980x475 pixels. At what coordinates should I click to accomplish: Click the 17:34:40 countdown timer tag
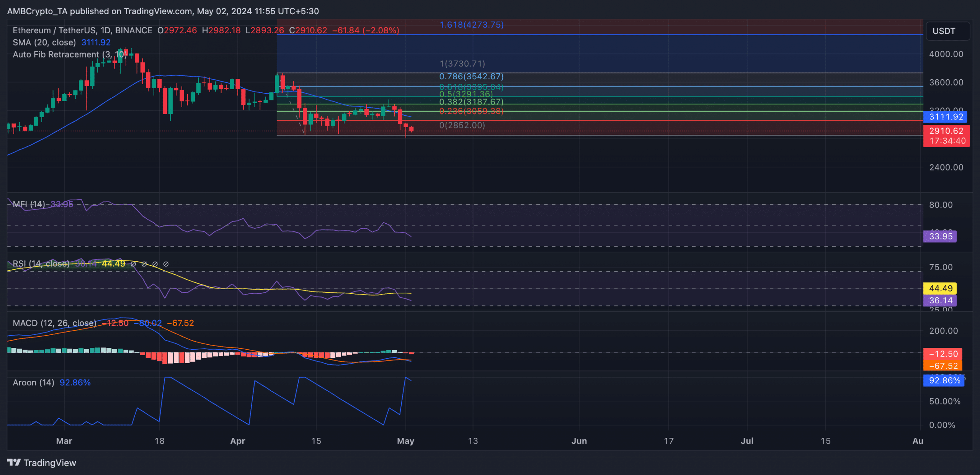(x=947, y=141)
